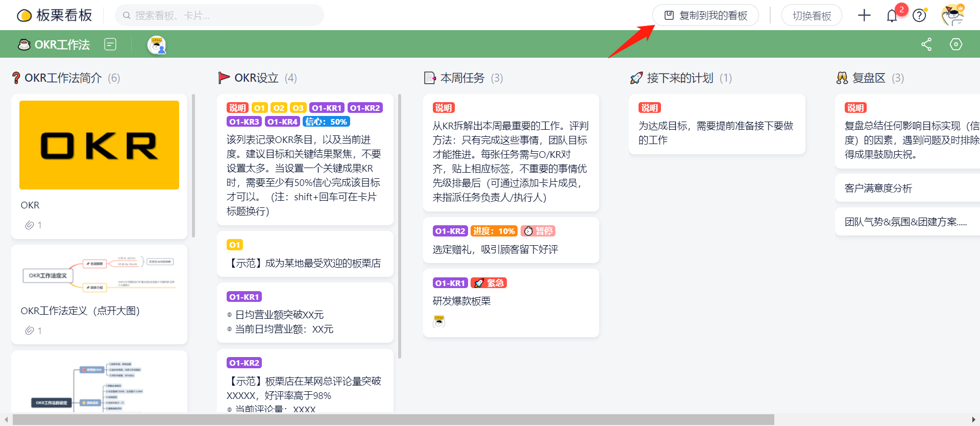Open the help question mark icon
Image resolution: width=980 pixels, height=426 pixels.
coord(919,16)
